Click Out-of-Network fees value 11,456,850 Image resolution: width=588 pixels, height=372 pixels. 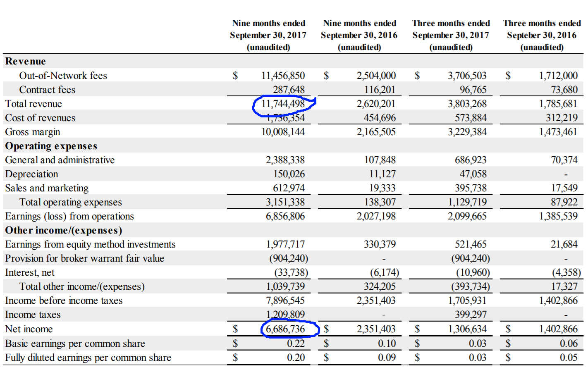283,76
